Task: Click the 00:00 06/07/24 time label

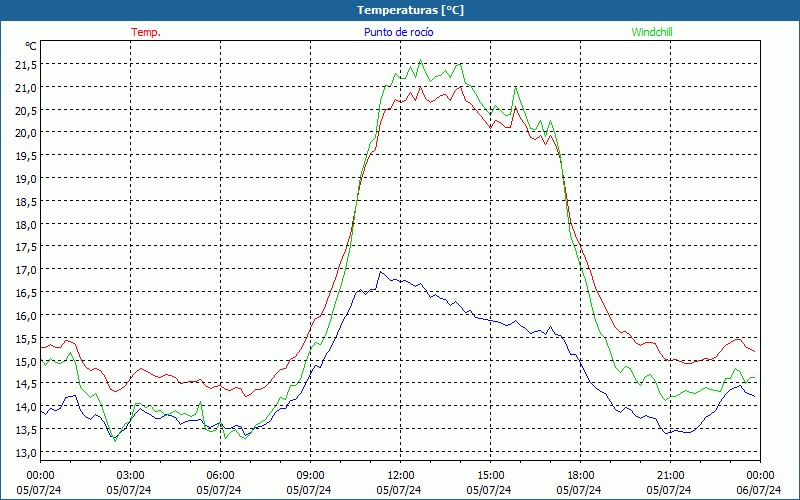Action: [759, 483]
